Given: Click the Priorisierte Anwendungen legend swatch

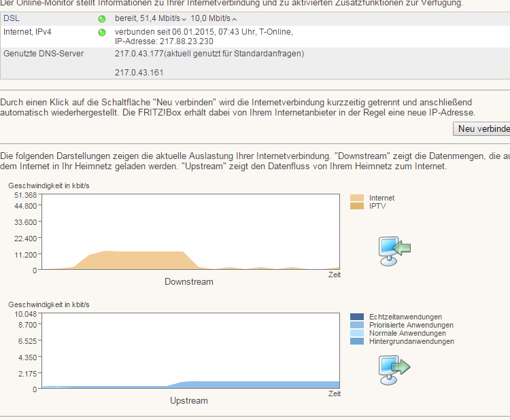Looking at the screenshot, I should click(x=357, y=325).
